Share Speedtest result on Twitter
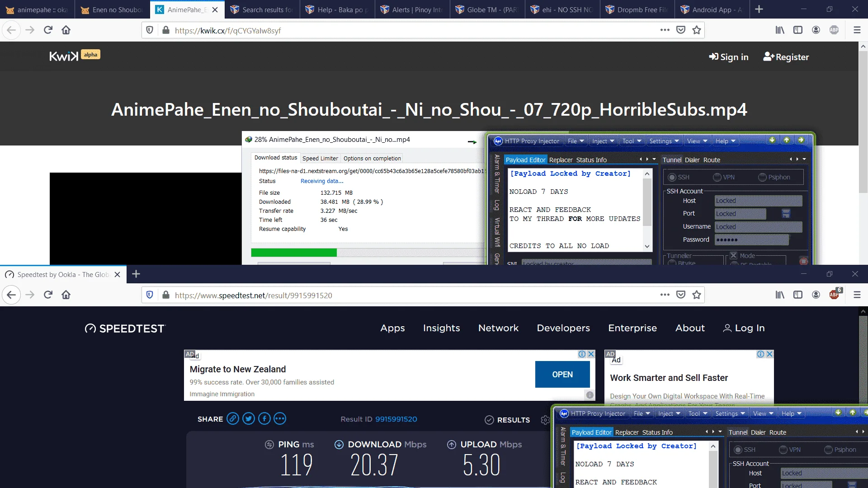Screen dimensions: 868x488 [x=249, y=418]
